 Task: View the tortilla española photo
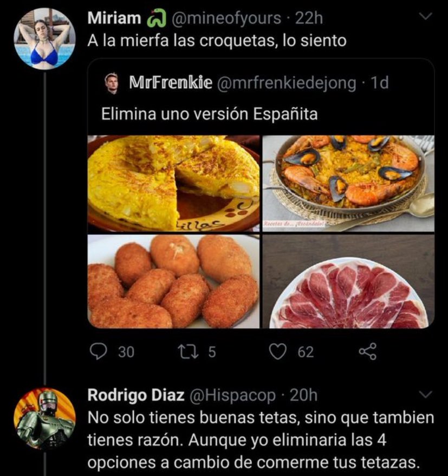pyautogui.click(x=173, y=183)
